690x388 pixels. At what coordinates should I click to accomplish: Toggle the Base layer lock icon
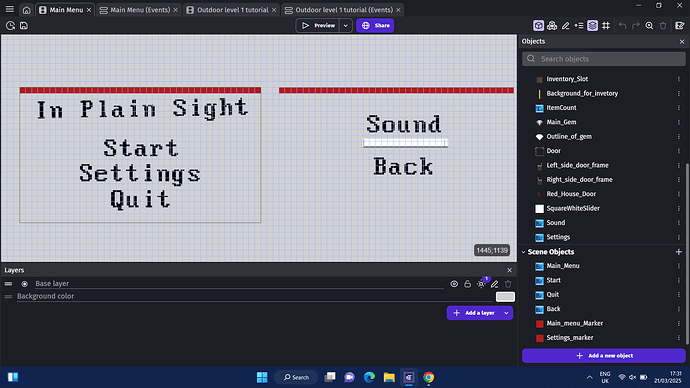point(467,284)
